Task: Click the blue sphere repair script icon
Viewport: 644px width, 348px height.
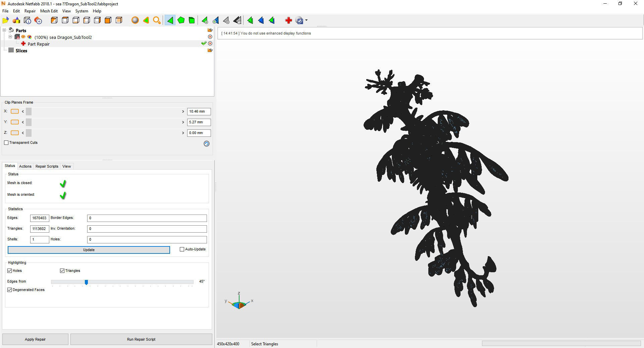Action: [300, 20]
